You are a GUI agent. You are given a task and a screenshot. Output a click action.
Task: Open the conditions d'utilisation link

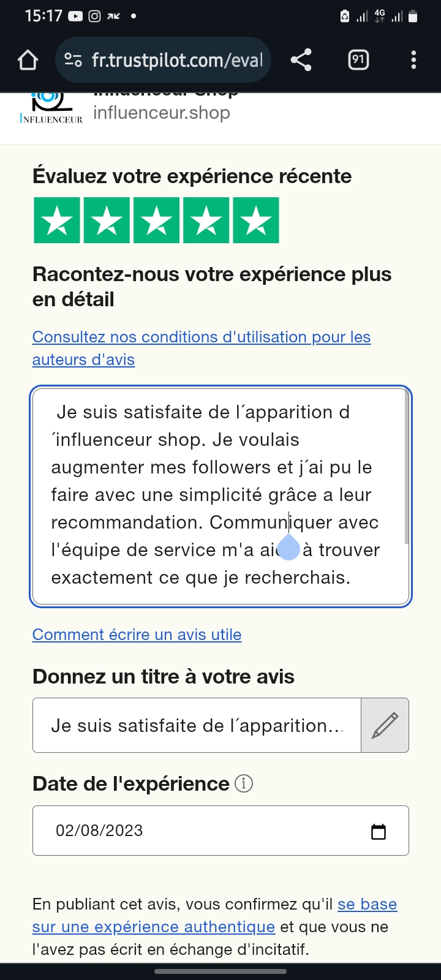click(x=201, y=337)
